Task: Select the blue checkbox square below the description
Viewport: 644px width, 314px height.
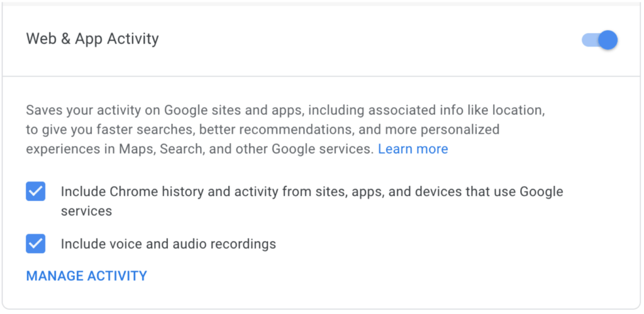Action: pos(35,192)
